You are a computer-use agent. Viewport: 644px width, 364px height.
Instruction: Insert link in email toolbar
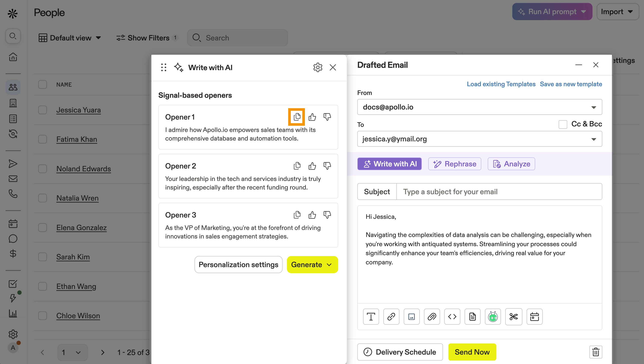point(391,317)
